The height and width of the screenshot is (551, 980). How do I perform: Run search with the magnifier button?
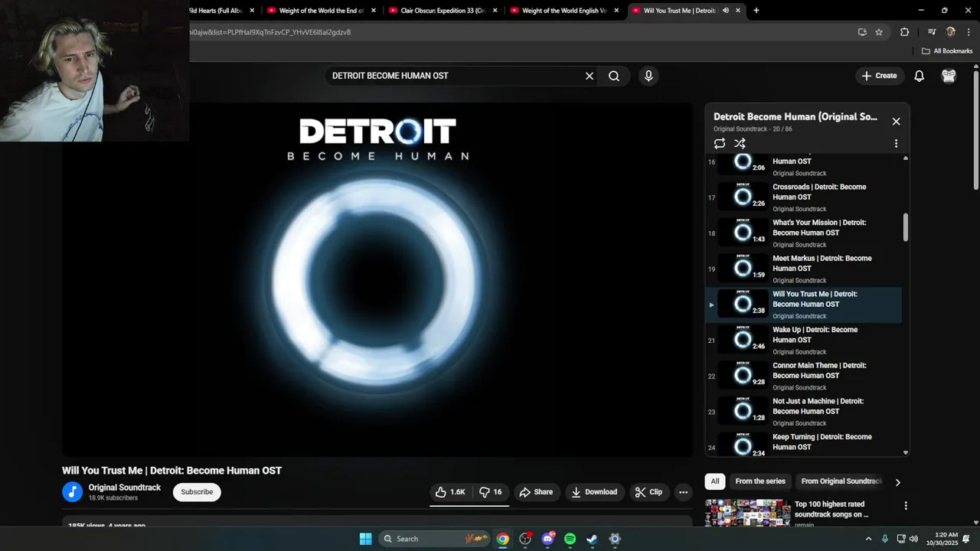coord(614,76)
